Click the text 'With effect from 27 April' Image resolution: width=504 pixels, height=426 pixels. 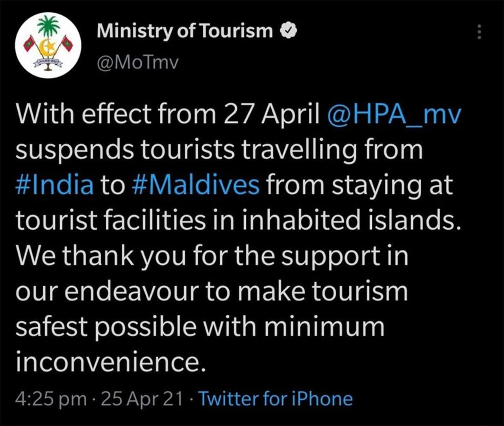pos(167,114)
